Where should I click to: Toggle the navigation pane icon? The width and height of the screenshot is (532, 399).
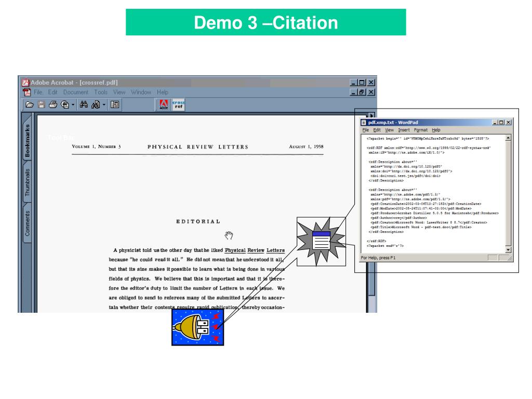(x=115, y=104)
